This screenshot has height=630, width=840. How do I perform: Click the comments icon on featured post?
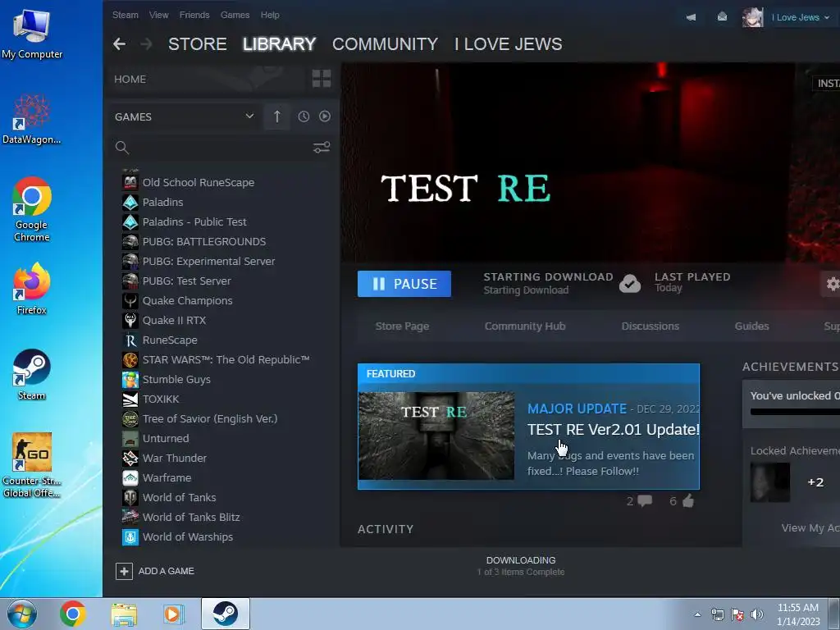(645, 501)
